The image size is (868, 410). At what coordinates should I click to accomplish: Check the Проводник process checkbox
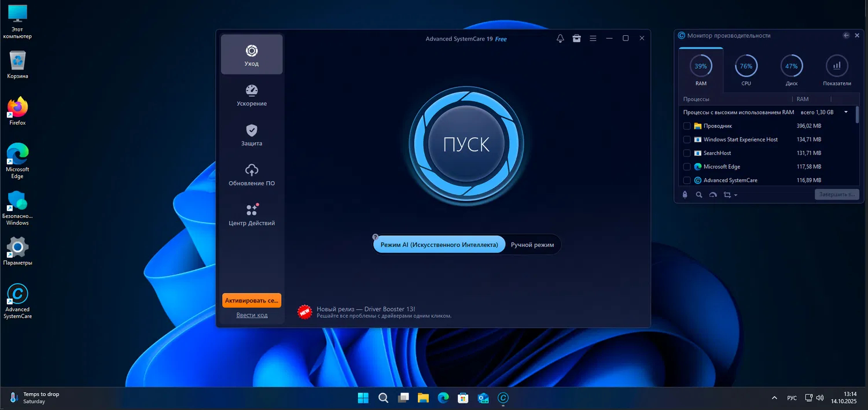click(x=687, y=126)
